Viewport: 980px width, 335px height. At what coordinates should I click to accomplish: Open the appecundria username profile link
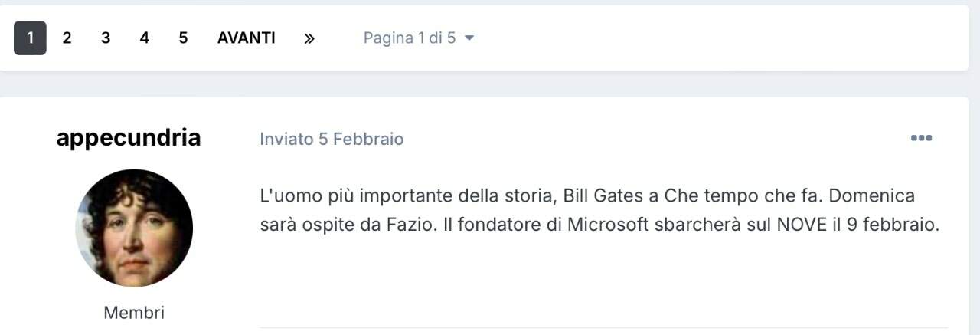(129, 138)
